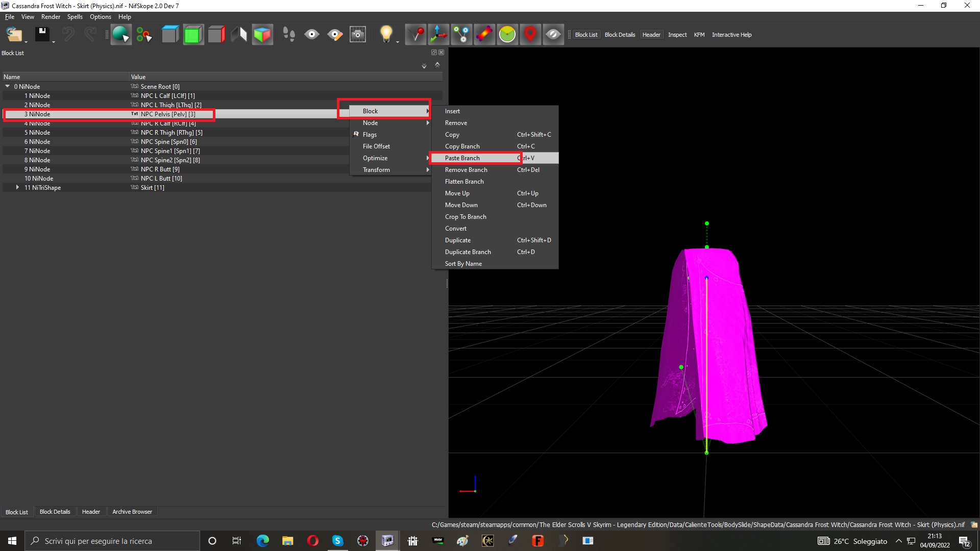Toggle the select-object green sphere tool

point(121,35)
